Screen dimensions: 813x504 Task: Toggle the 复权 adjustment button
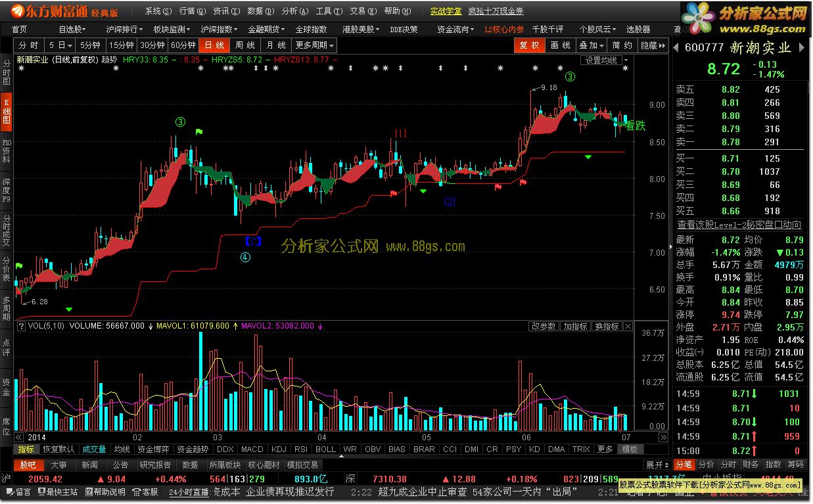tap(529, 45)
